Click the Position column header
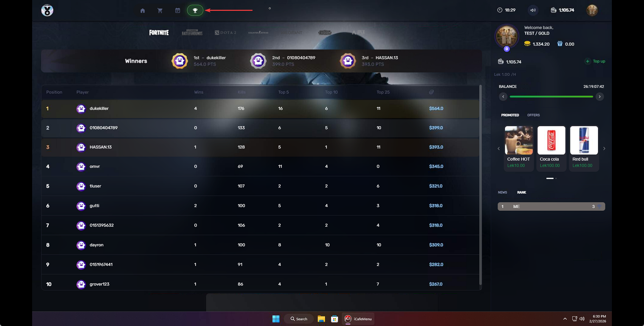644x326 pixels. (54, 92)
